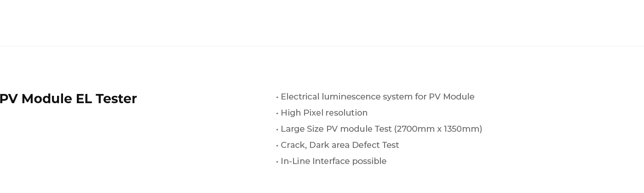
Task: Click the "Crack, Dark area Defect Test" line
Action: point(339,145)
